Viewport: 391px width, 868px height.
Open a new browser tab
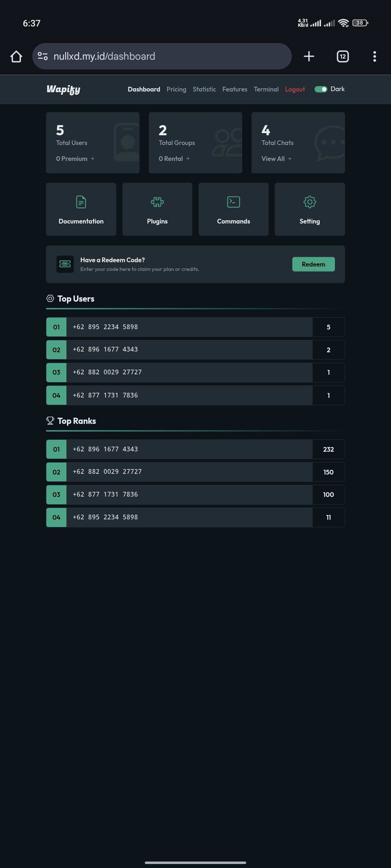point(309,56)
